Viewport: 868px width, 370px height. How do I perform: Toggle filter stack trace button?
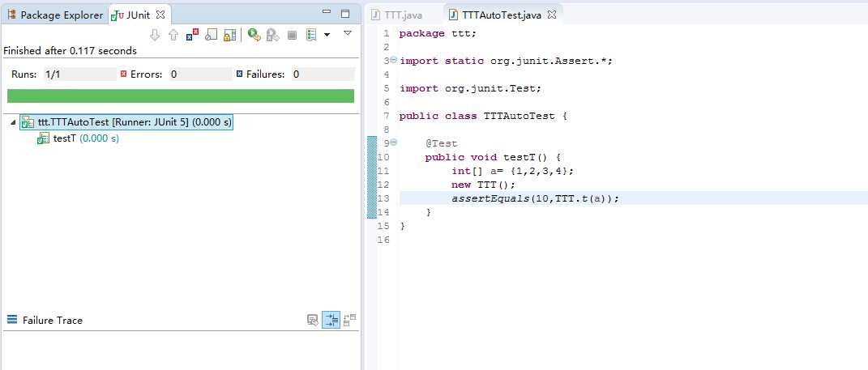pyautogui.click(x=331, y=320)
